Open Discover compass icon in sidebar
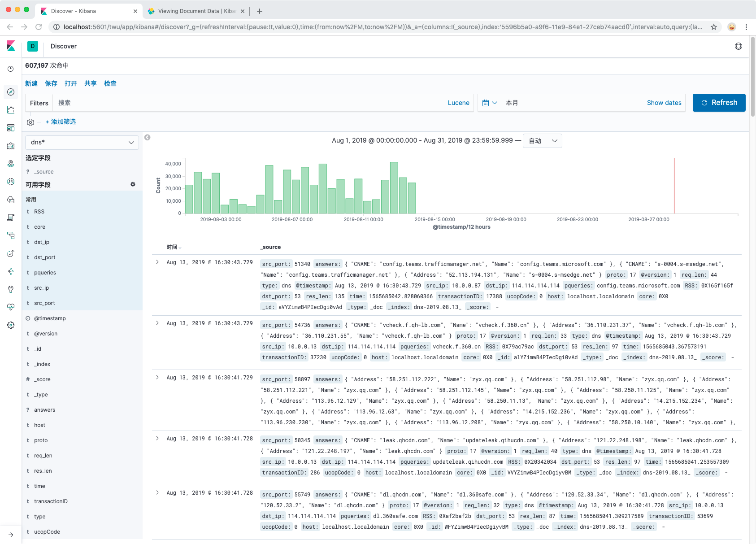The width and height of the screenshot is (756, 544). tap(11, 92)
